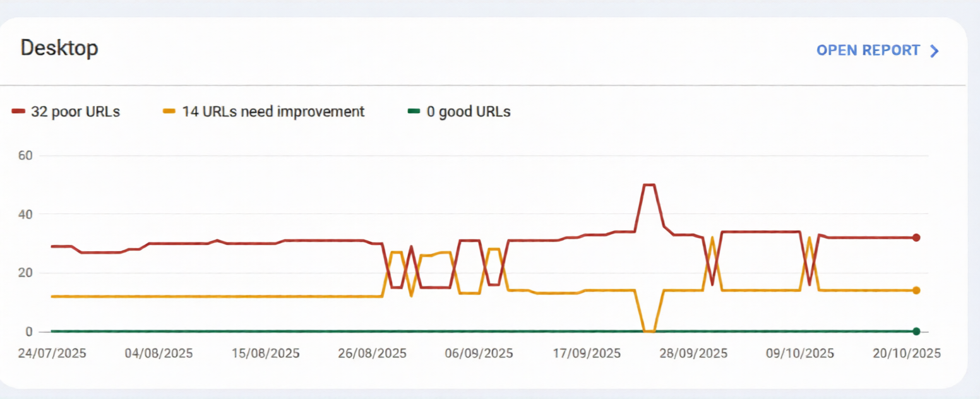Click the 24/07/2025 axis label
Viewport: 980px width, 399px height.
[52, 354]
